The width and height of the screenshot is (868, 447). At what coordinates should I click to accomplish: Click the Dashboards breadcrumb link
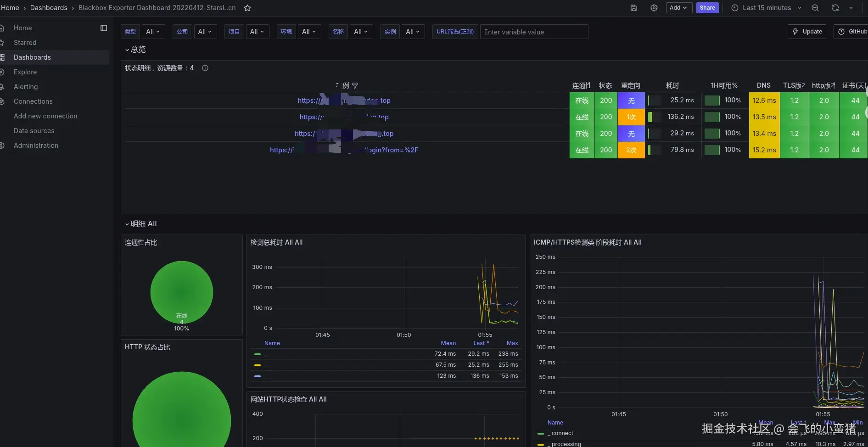coord(49,8)
